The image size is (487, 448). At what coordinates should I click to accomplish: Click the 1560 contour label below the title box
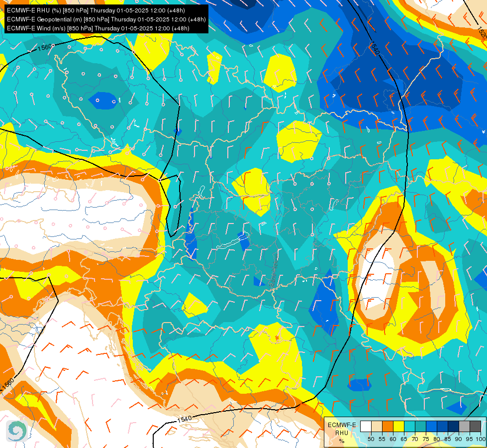click(45, 47)
